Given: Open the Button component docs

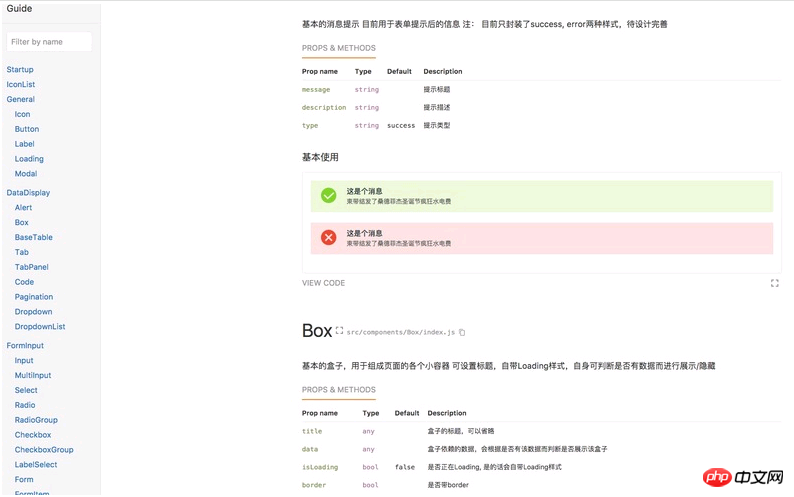Looking at the screenshot, I should click(27, 129).
